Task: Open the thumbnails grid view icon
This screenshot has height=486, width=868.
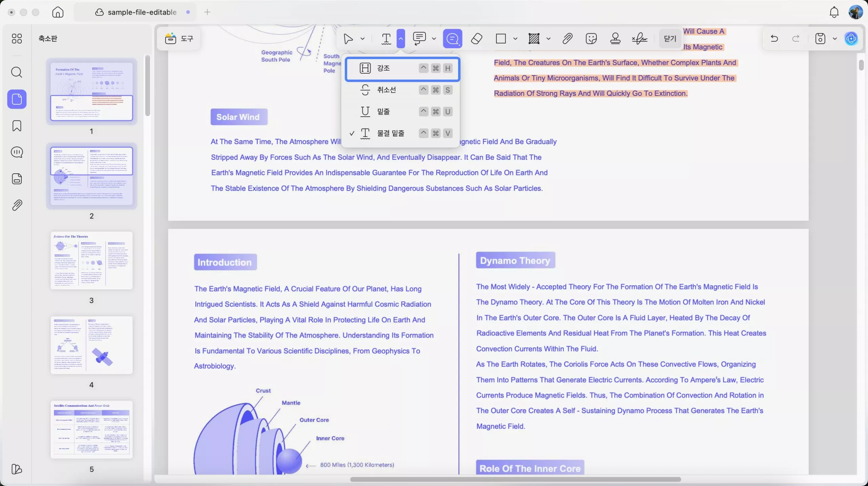Action: coord(17,38)
